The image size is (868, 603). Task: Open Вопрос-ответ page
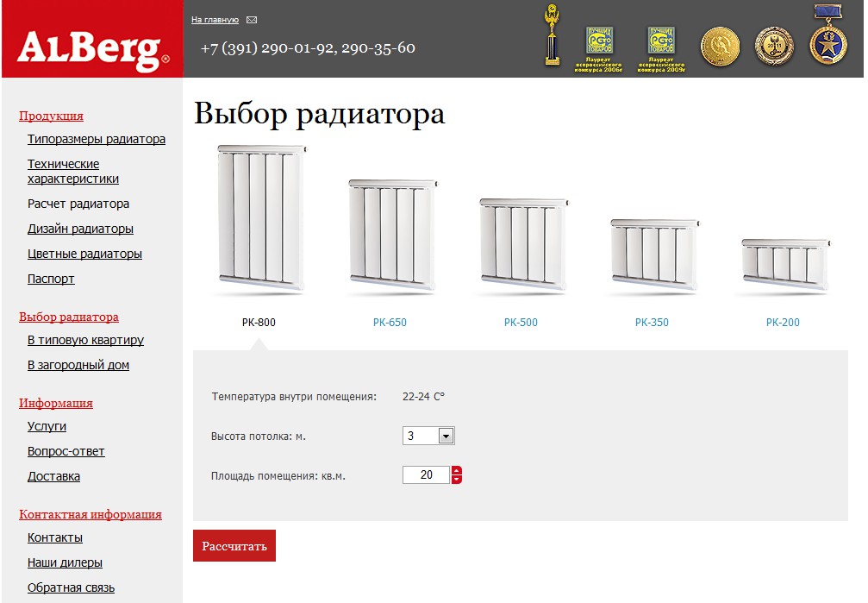(66, 451)
